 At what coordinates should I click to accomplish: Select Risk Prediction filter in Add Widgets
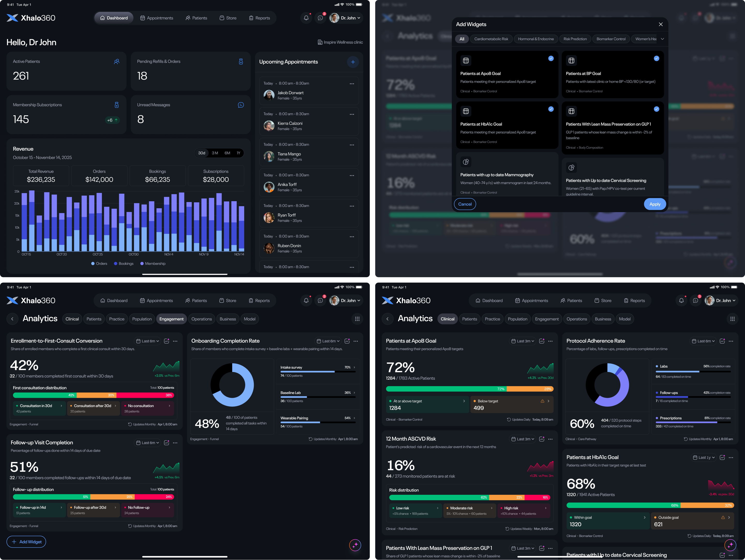pos(575,39)
